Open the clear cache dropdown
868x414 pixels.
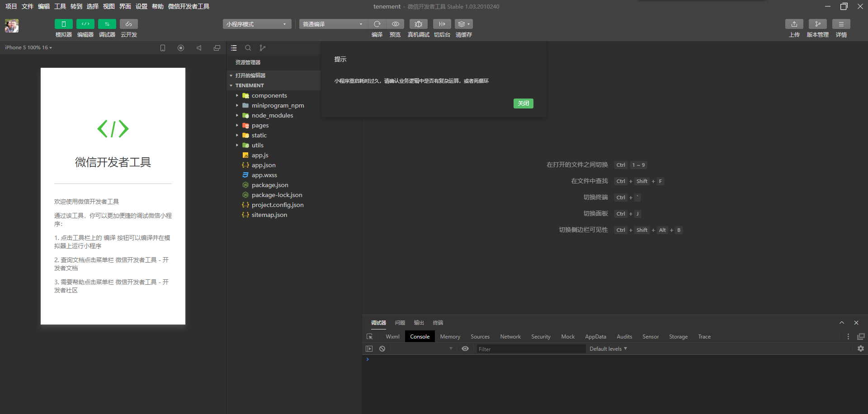coord(464,24)
